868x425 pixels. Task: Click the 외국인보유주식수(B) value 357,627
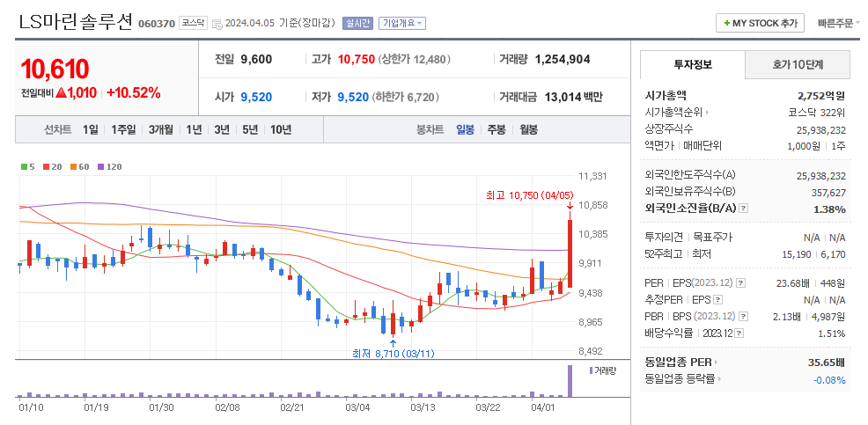pos(828,192)
